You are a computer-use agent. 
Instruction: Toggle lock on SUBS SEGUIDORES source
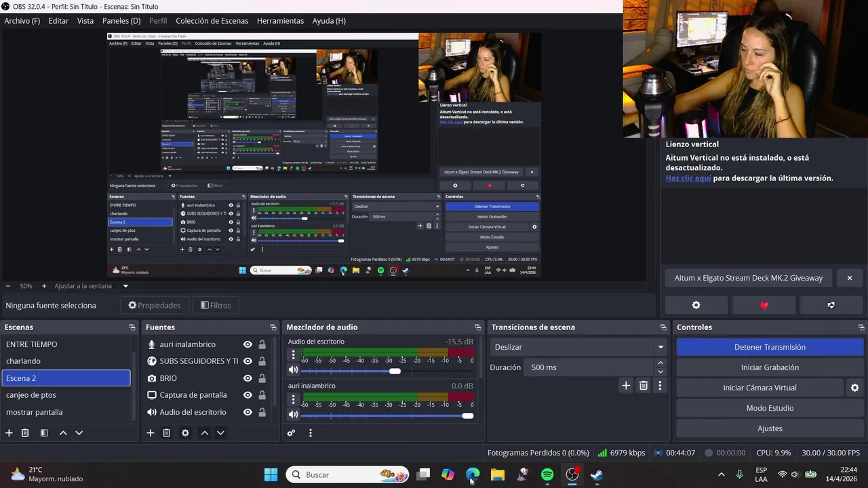tap(262, 361)
